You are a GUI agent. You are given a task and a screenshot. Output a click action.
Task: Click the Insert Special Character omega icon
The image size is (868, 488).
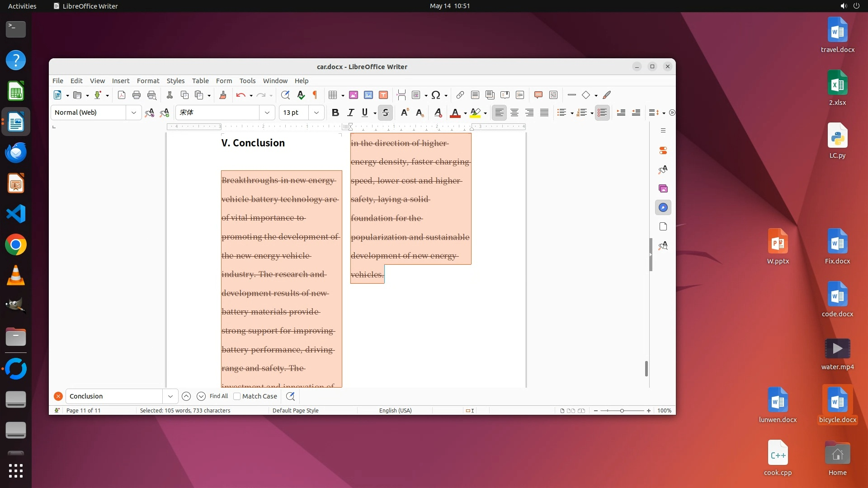click(x=435, y=95)
